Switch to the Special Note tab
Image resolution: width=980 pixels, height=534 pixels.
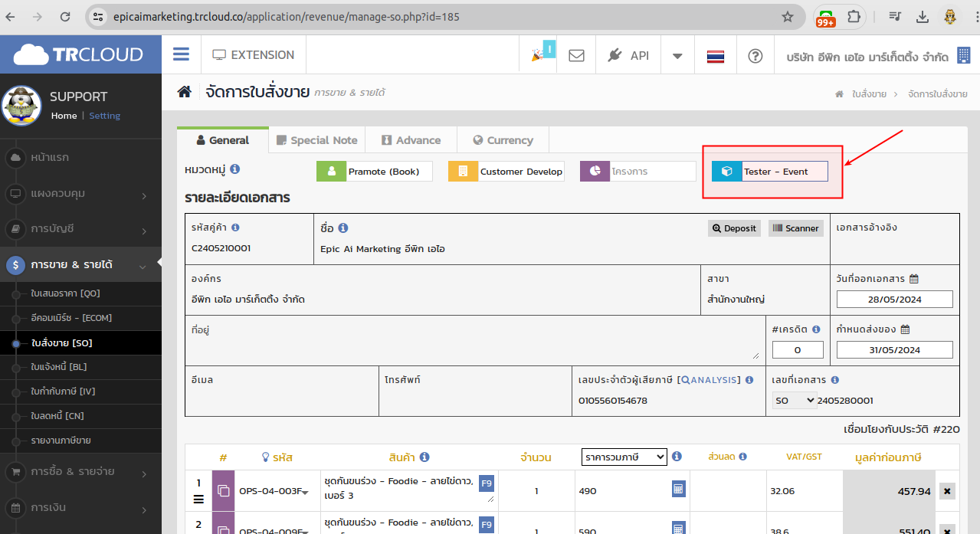(x=317, y=140)
